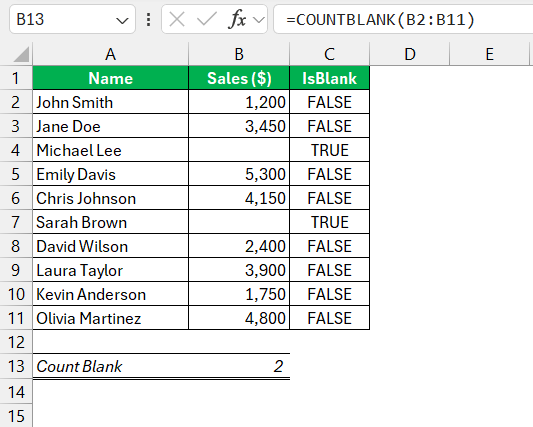Click the Name Box showing B13
This screenshot has width=533, height=427.
click(72, 19)
